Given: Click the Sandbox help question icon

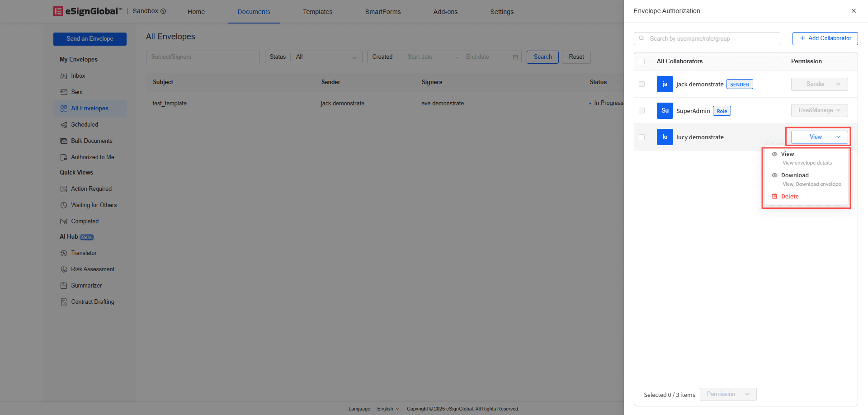Looking at the screenshot, I should pos(163,11).
